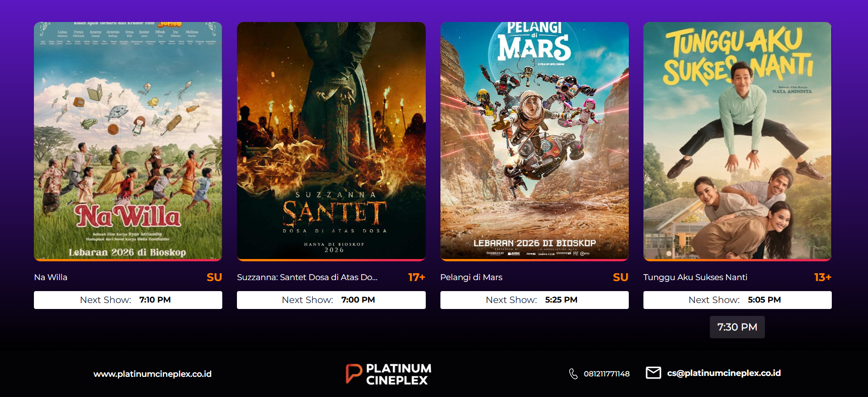Open the Suzzanna Santet movie poster

[x=331, y=141]
